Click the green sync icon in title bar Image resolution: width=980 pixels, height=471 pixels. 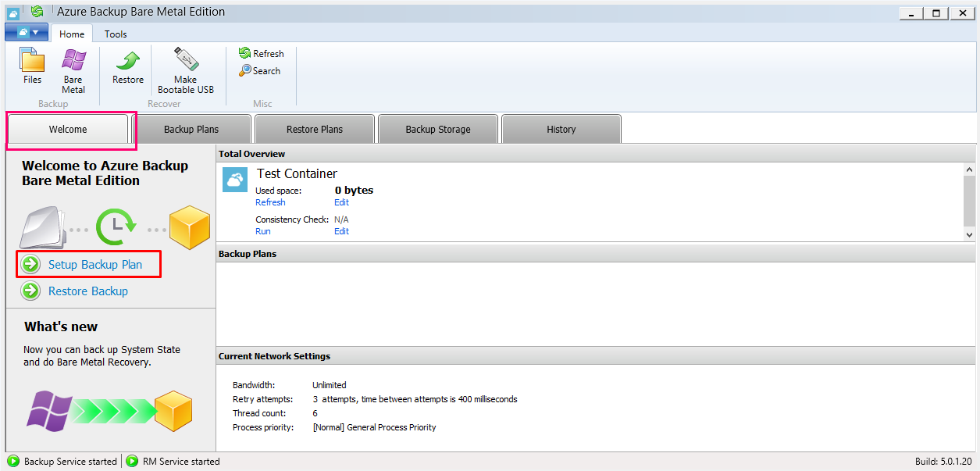click(x=37, y=12)
